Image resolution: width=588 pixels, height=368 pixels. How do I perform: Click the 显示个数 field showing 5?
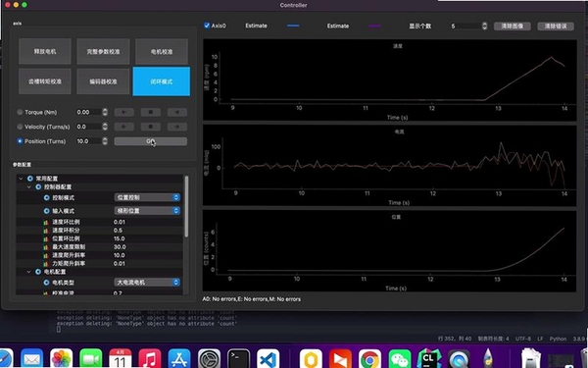[465, 26]
